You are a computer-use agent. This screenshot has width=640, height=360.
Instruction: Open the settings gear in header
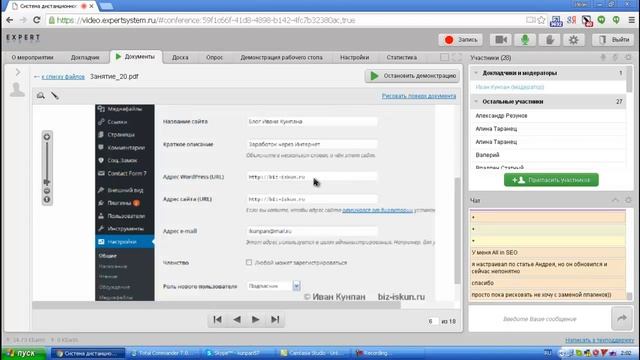573,40
